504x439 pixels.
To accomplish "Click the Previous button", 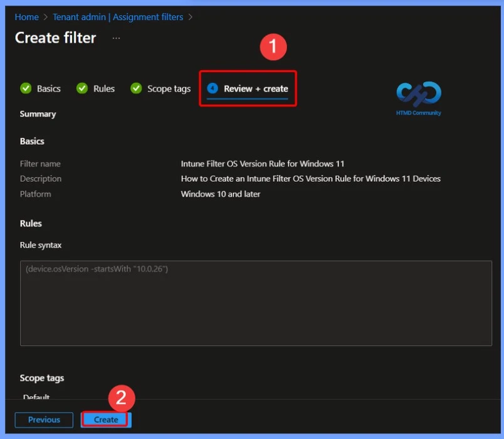I will coord(44,420).
